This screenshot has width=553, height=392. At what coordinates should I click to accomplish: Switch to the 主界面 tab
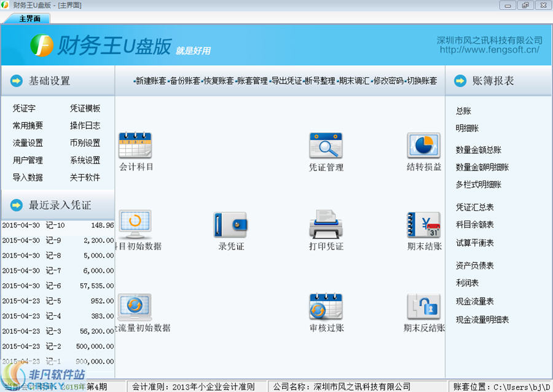[29, 18]
